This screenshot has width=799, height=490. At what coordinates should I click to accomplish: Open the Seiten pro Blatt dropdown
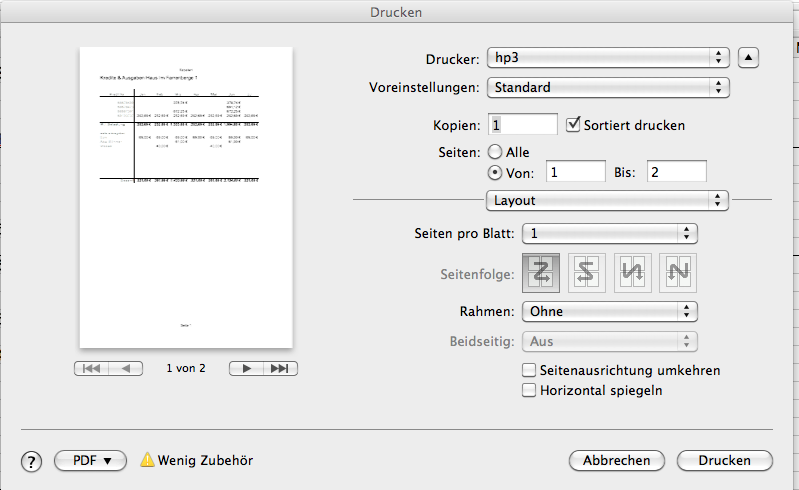(610, 234)
